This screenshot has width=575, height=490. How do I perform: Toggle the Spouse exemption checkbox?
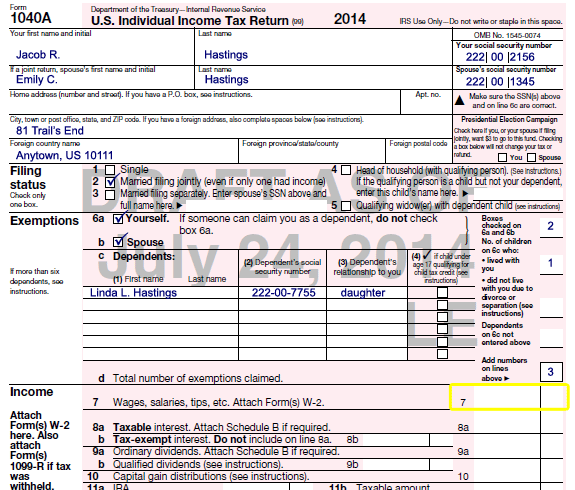point(118,242)
